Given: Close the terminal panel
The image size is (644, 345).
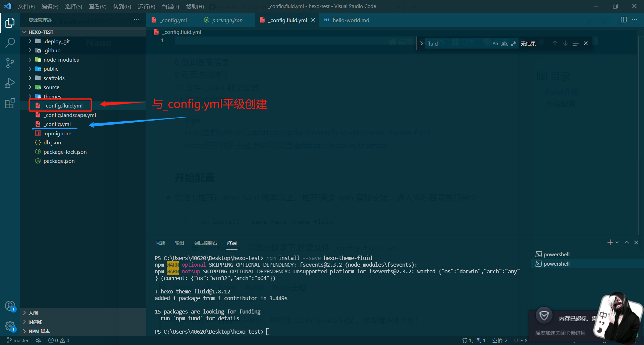Looking at the screenshot, I should (x=636, y=243).
